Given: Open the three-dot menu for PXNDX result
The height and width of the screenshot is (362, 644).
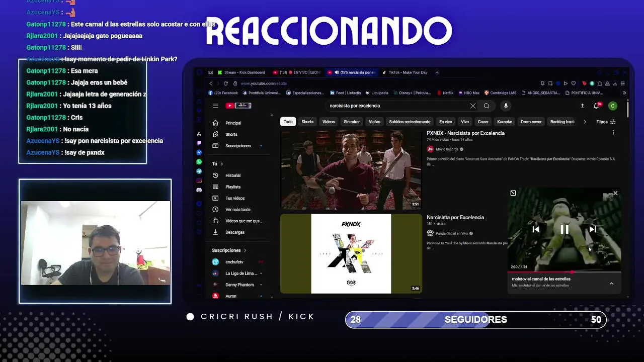Looking at the screenshot, I should tap(613, 133).
